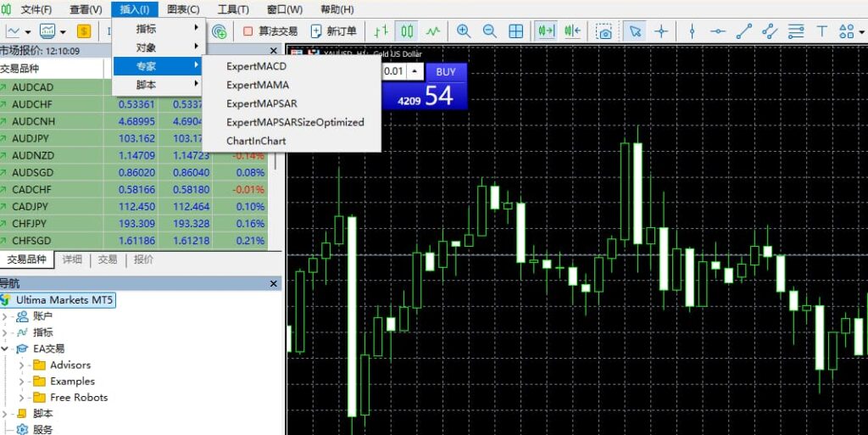Open the 图表(C) menu
Image resolution: width=868 pixels, height=435 pixels.
pyautogui.click(x=183, y=9)
